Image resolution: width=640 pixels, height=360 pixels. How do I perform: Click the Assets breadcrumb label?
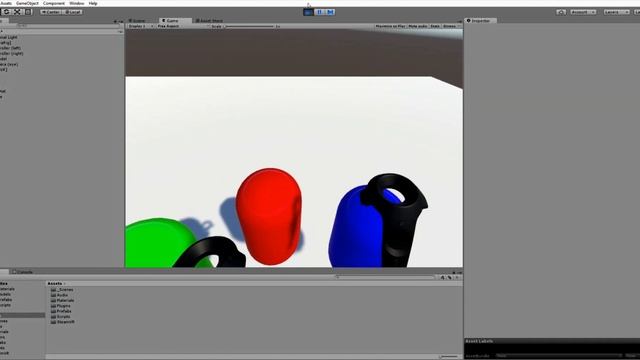(55, 283)
